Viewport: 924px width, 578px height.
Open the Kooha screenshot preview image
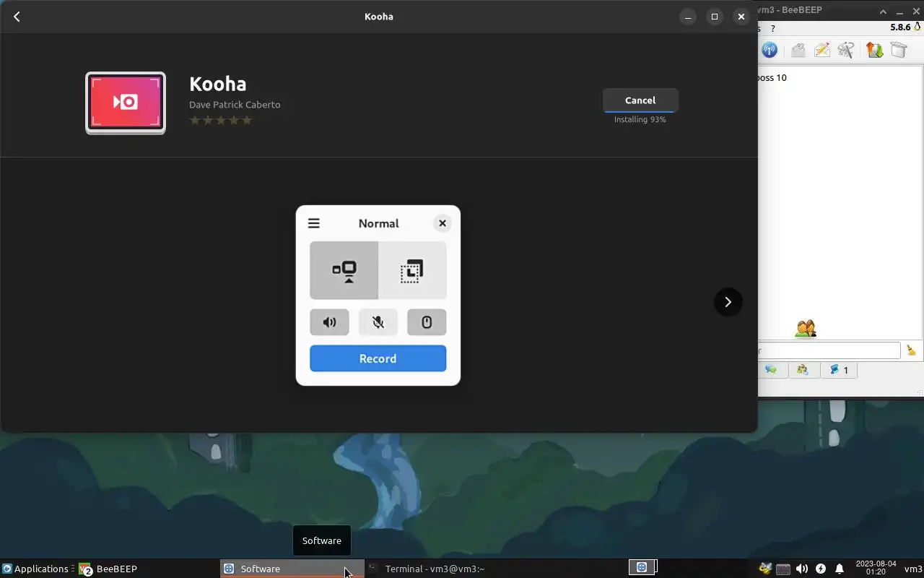click(378, 296)
